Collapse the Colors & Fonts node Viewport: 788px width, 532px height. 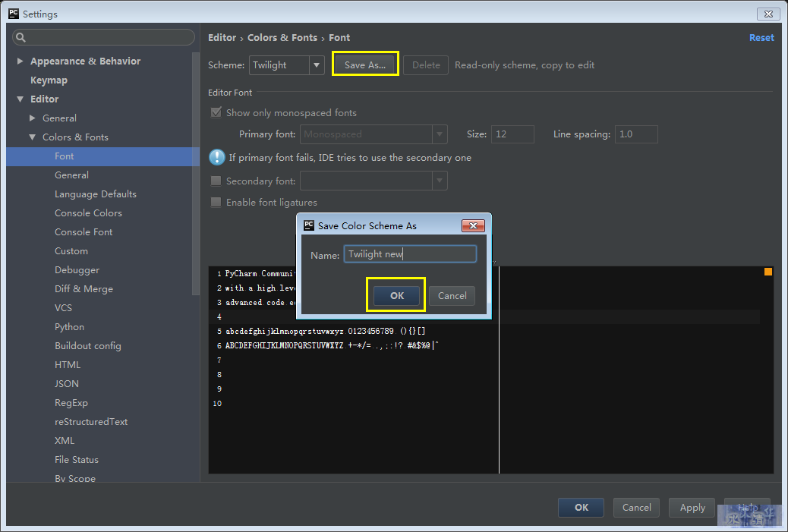point(32,137)
